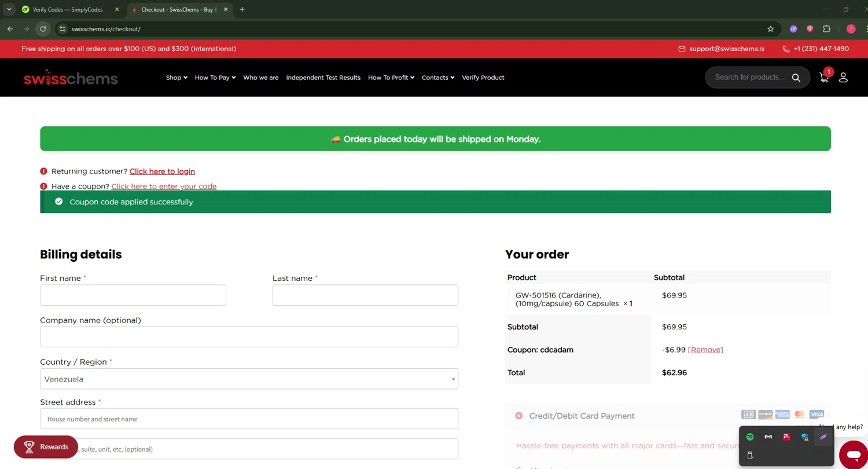Click here to login link
This screenshot has width=868, height=469.
[162, 171]
